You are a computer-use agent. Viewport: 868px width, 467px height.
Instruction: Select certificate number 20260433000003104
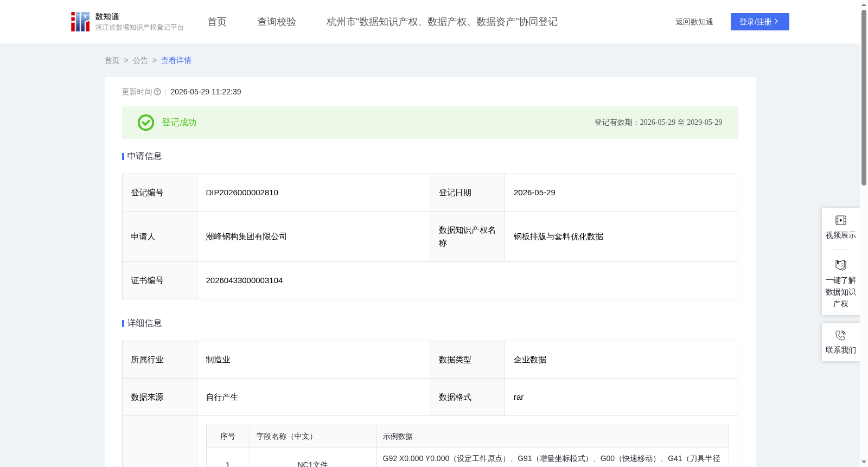(x=244, y=280)
